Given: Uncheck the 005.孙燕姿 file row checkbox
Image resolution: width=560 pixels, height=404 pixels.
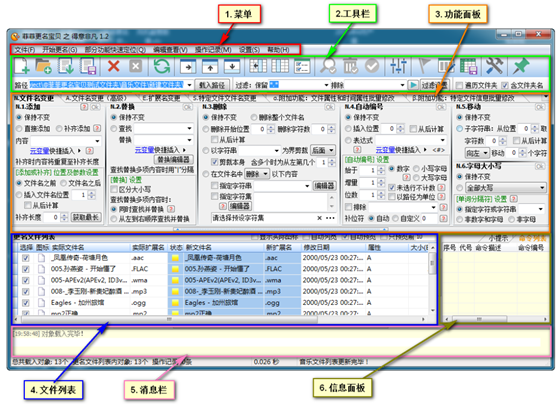Looking at the screenshot, I should (26, 269).
